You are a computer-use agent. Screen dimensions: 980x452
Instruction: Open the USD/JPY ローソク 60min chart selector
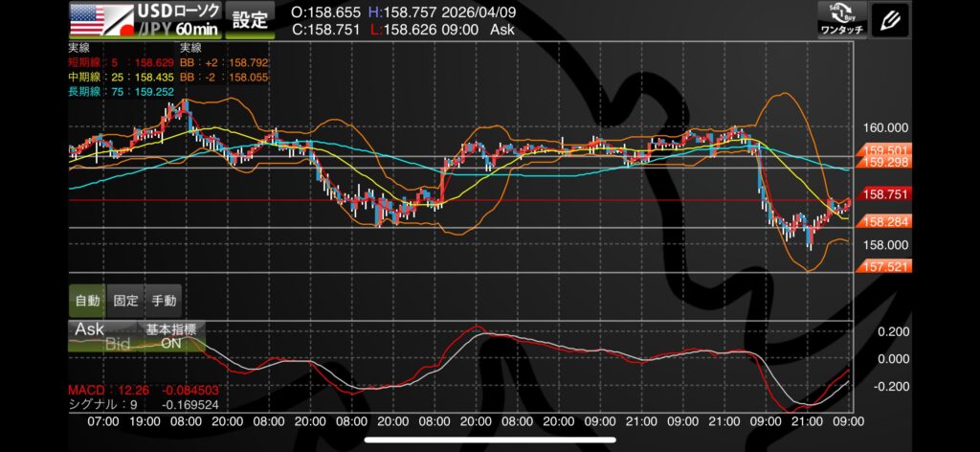(x=178, y=20)
